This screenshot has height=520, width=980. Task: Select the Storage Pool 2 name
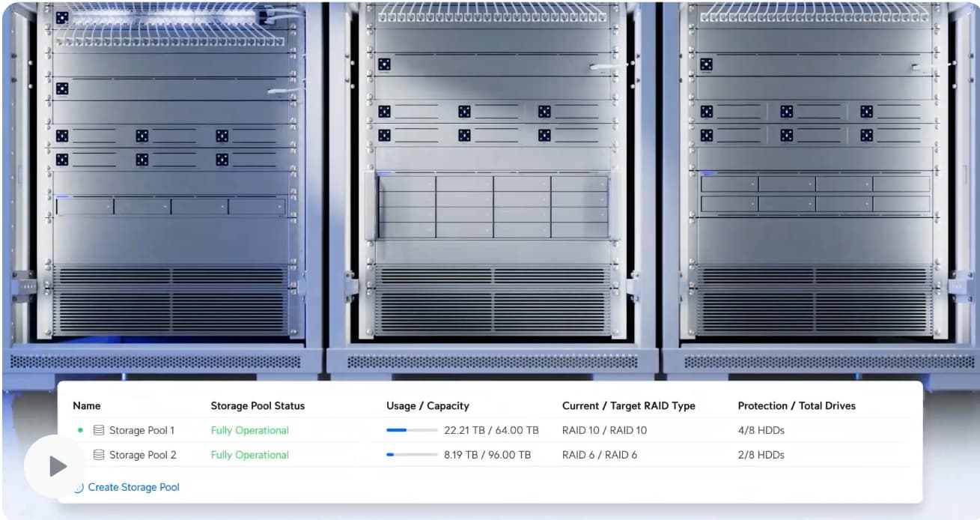[x=143, y=455]
